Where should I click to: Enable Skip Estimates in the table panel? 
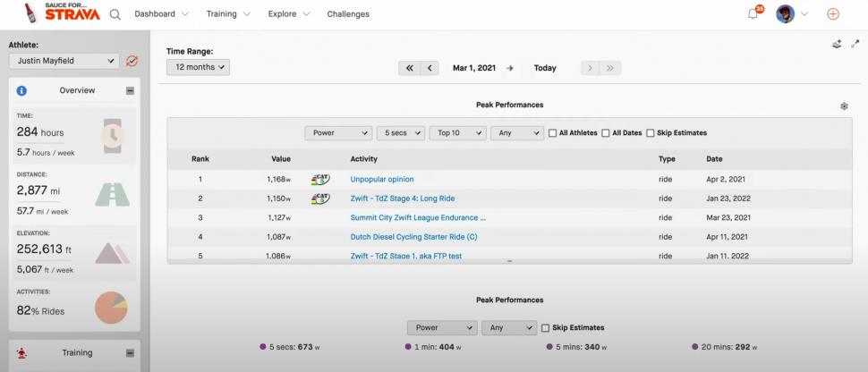651,133
